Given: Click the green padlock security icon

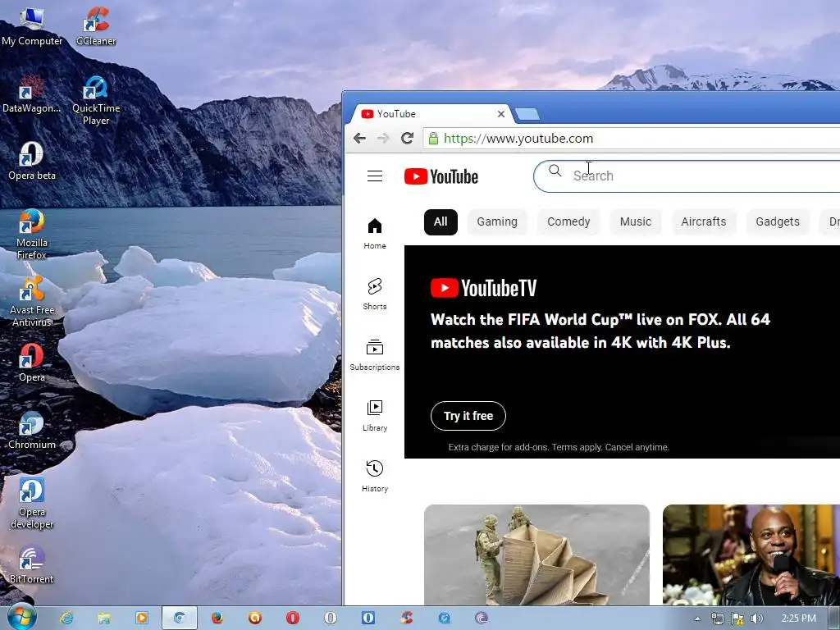Looking at the screenshot, I should [x=433, y=138].
